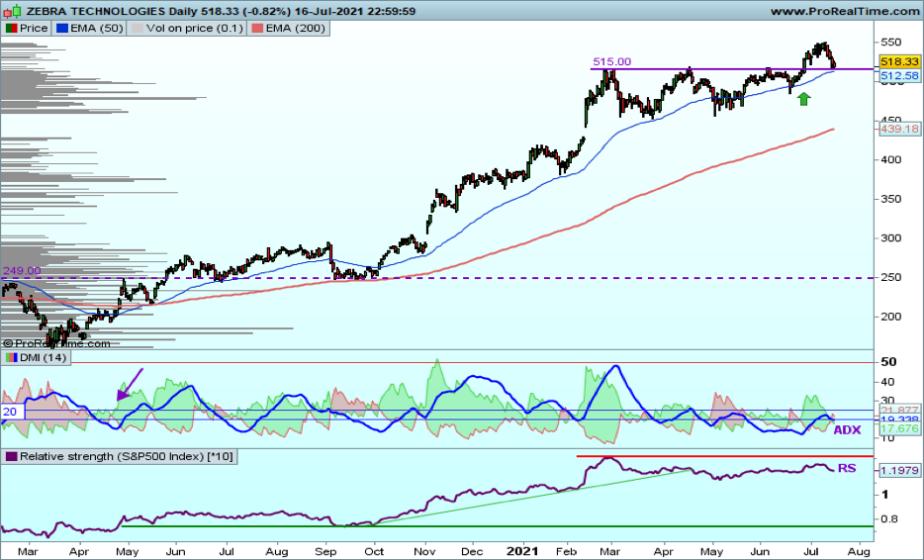
Task: Click the DMI (14) multicolor icon
Action: click(x=12, y=357)
